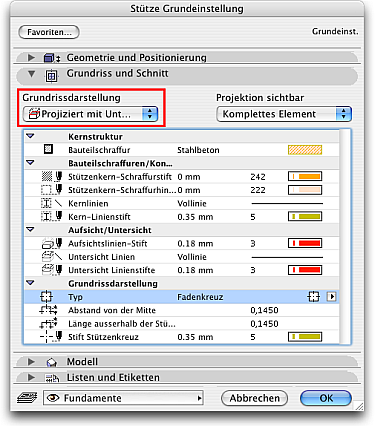
Task: Click the Abstand von der Mitte icon
Action: pos(48,310)
